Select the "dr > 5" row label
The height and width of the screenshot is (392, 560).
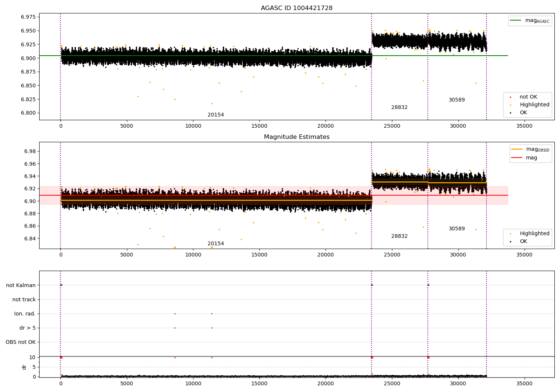click(28, 328)
